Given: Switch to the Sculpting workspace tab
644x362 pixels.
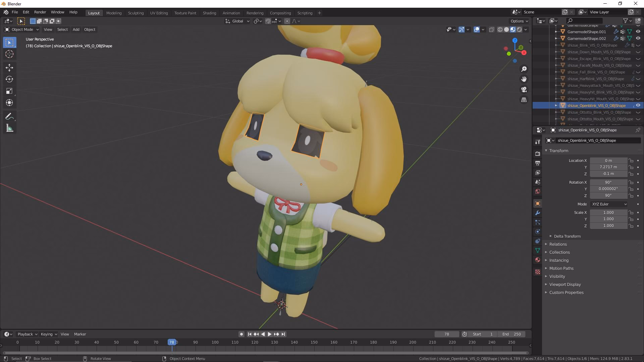Looking at the screenshot, I should click(x=136, y=13).
